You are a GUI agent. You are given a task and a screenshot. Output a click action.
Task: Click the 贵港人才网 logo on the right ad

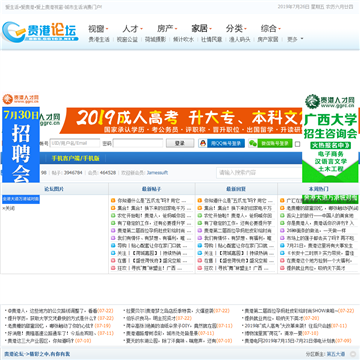point(330,101)
